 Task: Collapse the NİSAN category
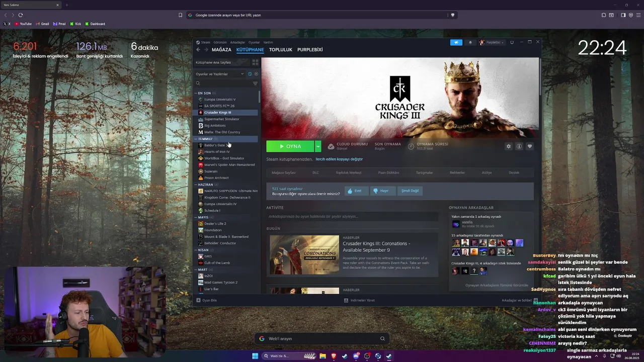[x=196, y=250]
